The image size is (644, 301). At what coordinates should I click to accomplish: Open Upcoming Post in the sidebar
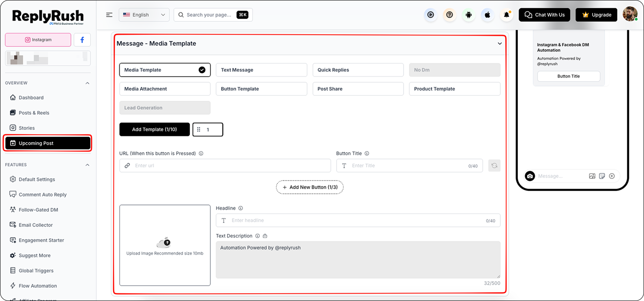tap(48, 143)
